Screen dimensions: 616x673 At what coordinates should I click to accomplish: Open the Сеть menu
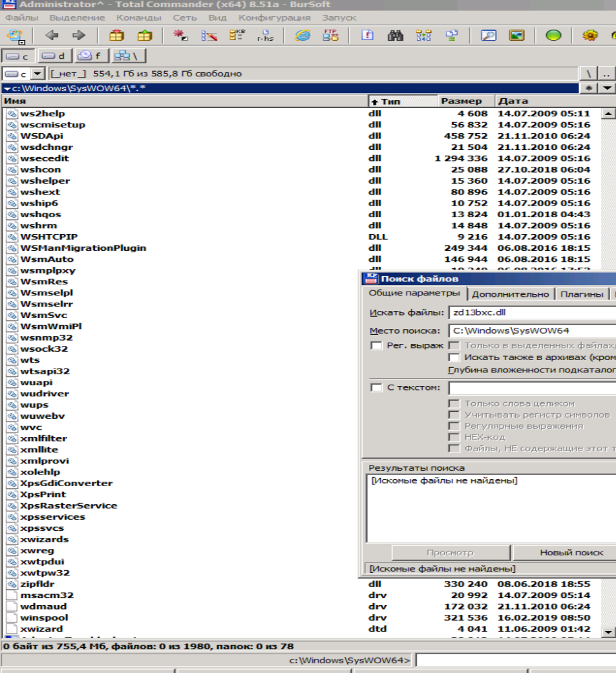tap(185, 17)
